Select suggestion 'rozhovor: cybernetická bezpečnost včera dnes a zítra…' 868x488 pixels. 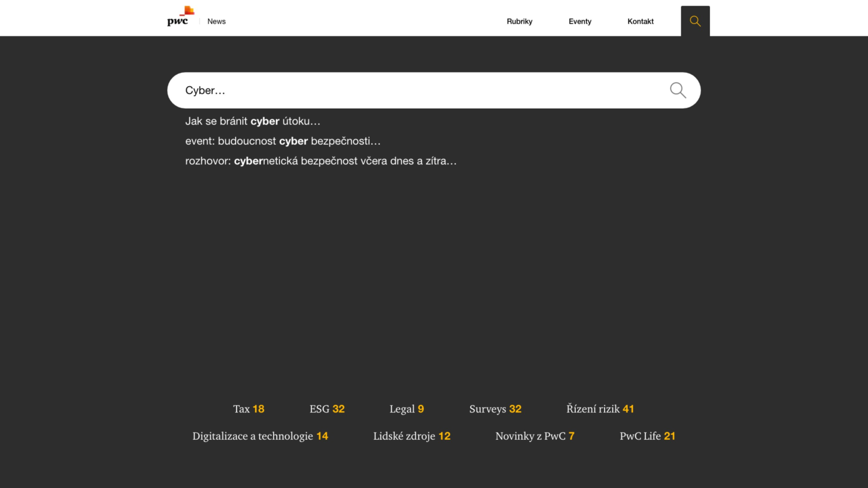coord(321,161)
